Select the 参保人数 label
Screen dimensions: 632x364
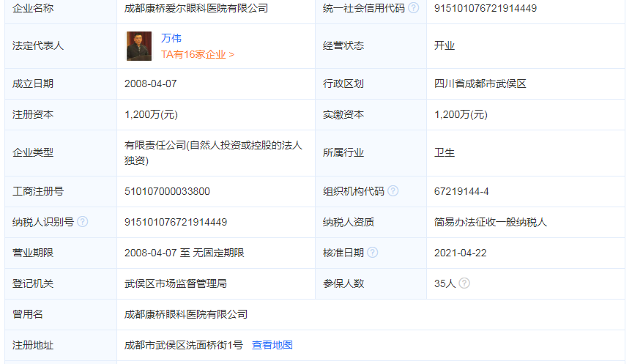[x=343, y=283]
